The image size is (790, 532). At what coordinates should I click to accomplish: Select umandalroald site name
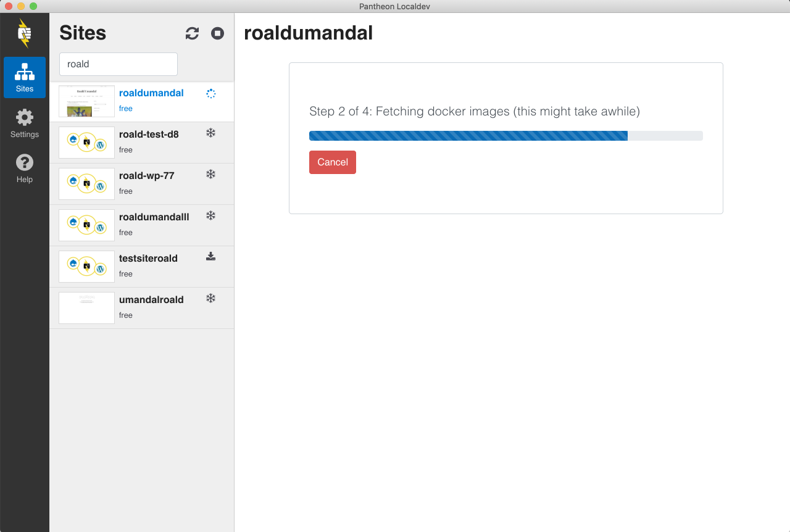[151, 300]
